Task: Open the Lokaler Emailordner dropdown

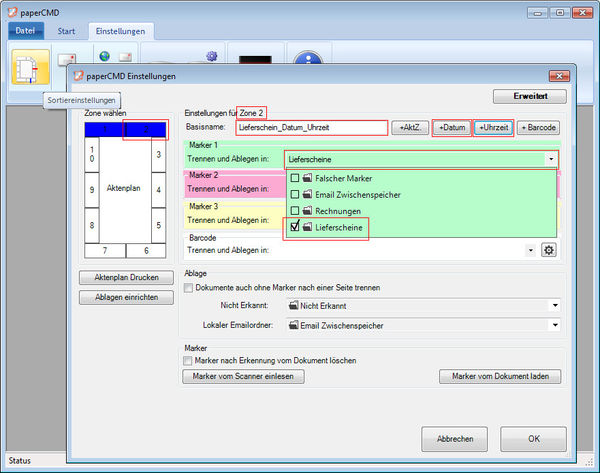Action: (555, 325)
